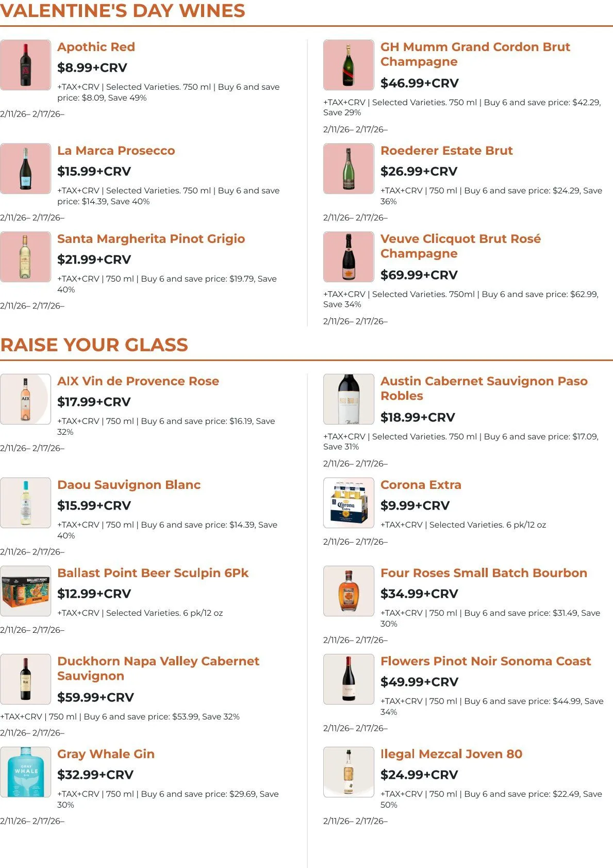613x868 pixels.
Task: Click the Valentine's Day Wines heading
Action: [123, 11]
